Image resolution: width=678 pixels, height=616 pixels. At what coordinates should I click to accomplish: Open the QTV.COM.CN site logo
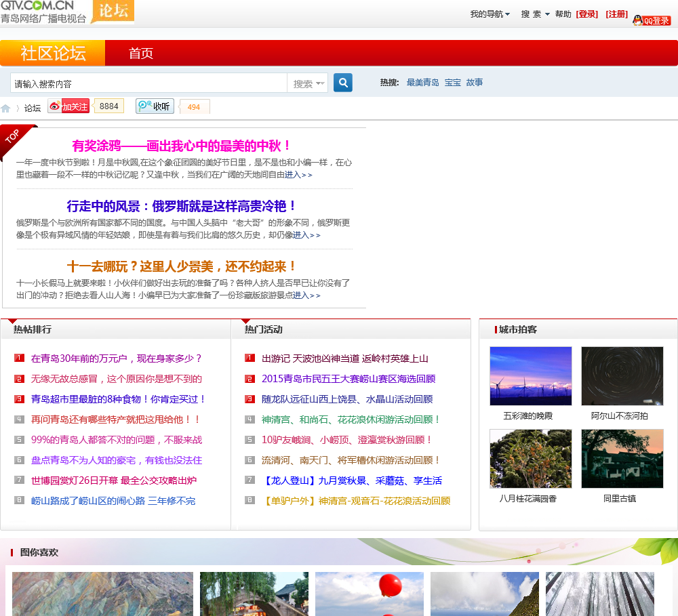click(x=43, y=12)
